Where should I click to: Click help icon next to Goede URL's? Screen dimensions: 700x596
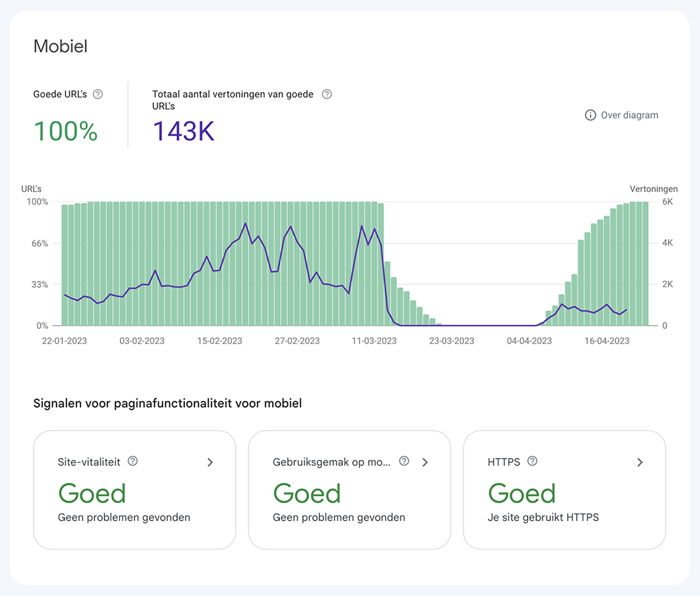98,95
